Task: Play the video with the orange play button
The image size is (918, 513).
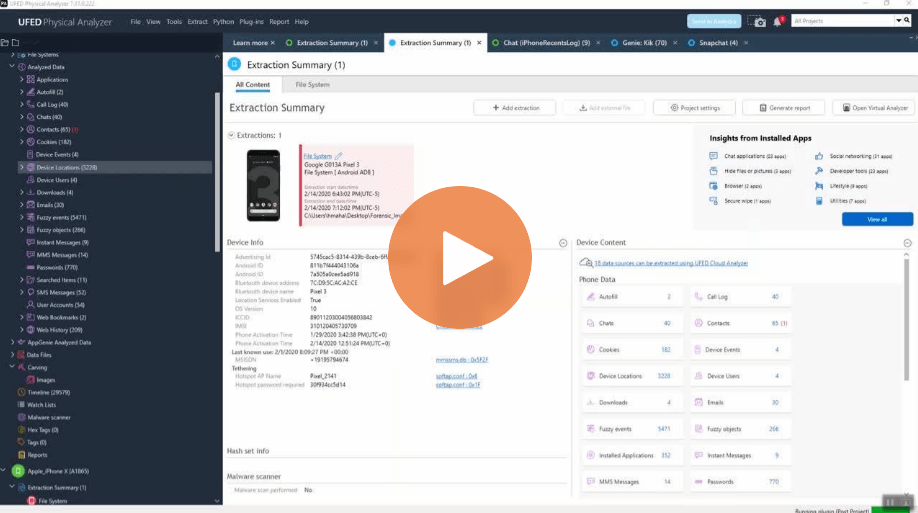Action: click(460, 258)
